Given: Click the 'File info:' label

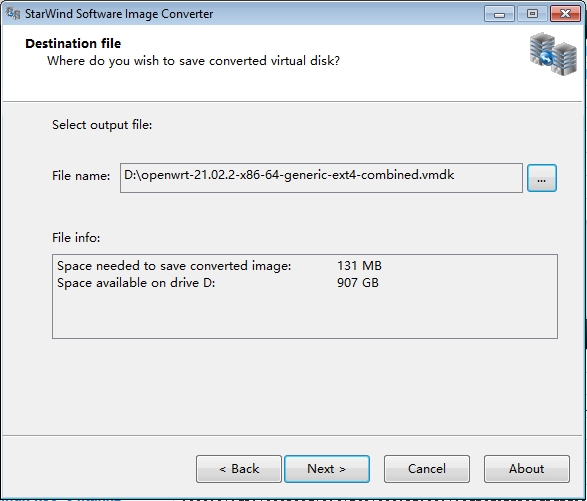Looking at the screenshot, I should click(76, 238).
